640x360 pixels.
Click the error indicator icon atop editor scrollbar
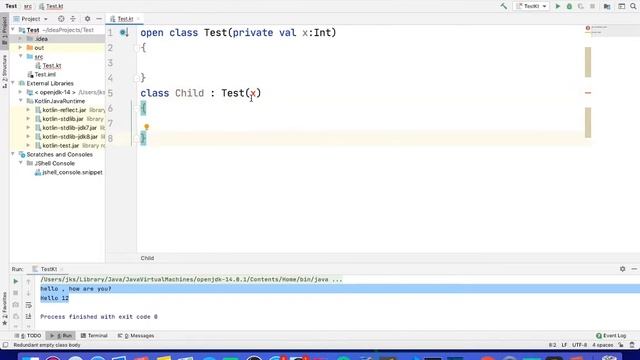[x=588, y=28]
